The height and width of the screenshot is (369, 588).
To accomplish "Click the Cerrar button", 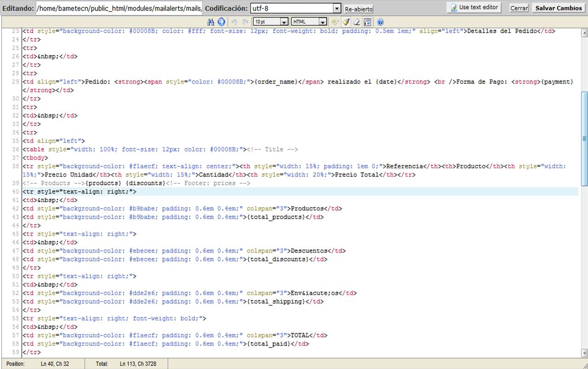I will point(519,8).
